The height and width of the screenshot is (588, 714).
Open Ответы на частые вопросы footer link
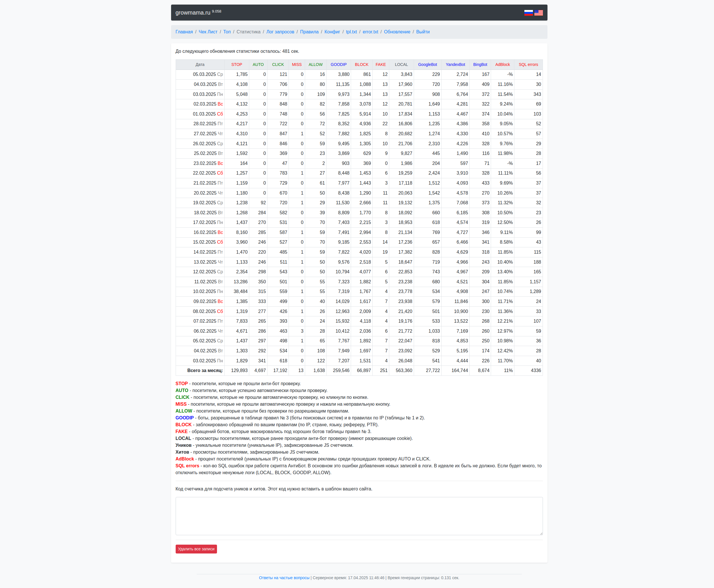[x=284, y=578]
